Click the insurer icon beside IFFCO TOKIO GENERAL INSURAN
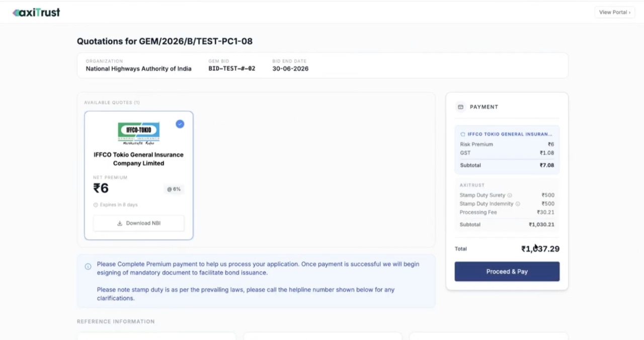The image size is (644, 340). point(463,134)
